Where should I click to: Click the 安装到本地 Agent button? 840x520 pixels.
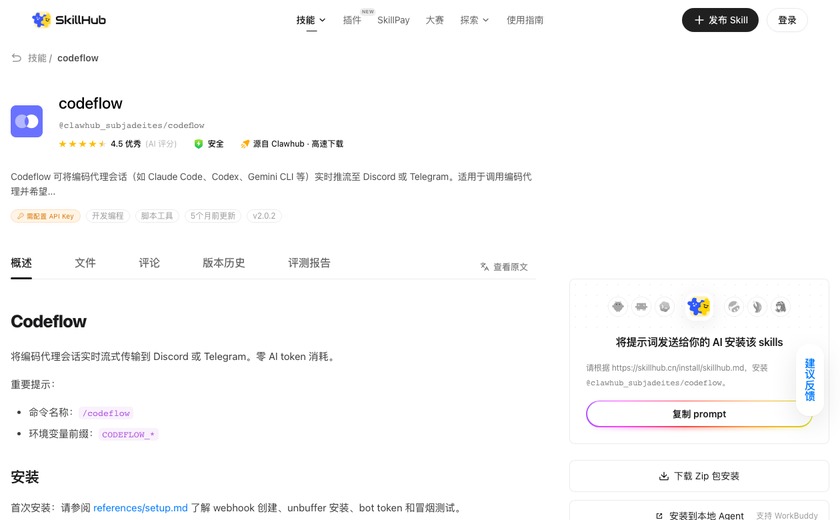(699, 511)
